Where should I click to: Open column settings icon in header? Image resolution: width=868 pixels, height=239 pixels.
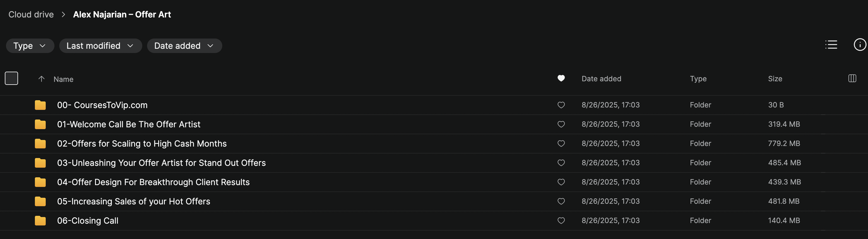tap(852, 79)
